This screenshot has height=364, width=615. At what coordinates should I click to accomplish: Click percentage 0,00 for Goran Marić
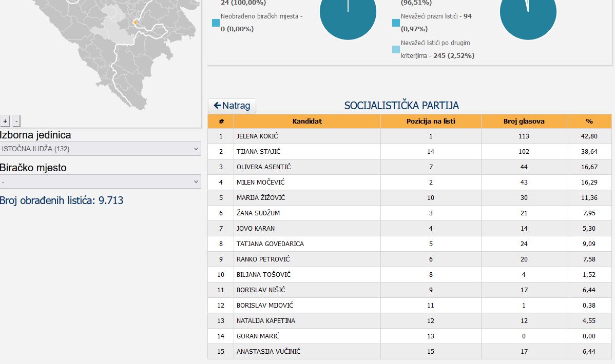tap(589, 336)
